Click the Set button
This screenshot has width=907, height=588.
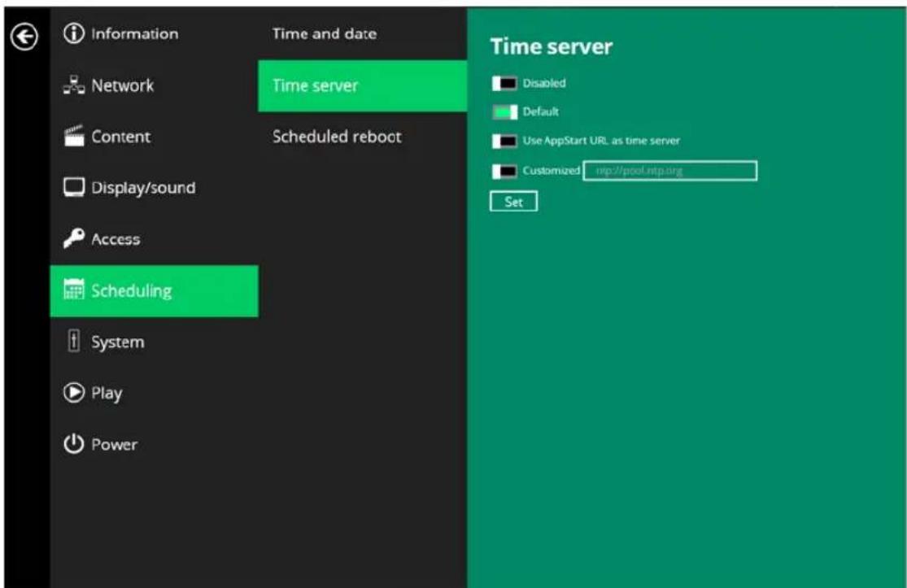(x=513, y=202)
